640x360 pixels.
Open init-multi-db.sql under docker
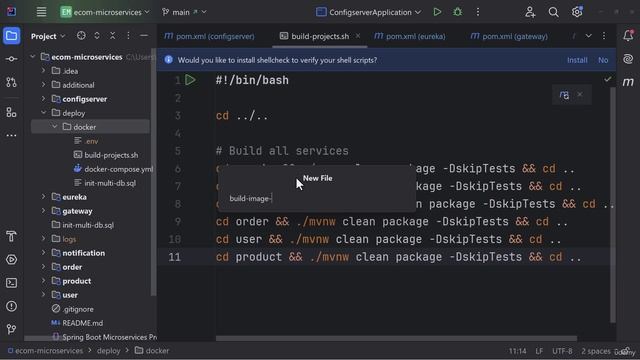click(105, 183)
